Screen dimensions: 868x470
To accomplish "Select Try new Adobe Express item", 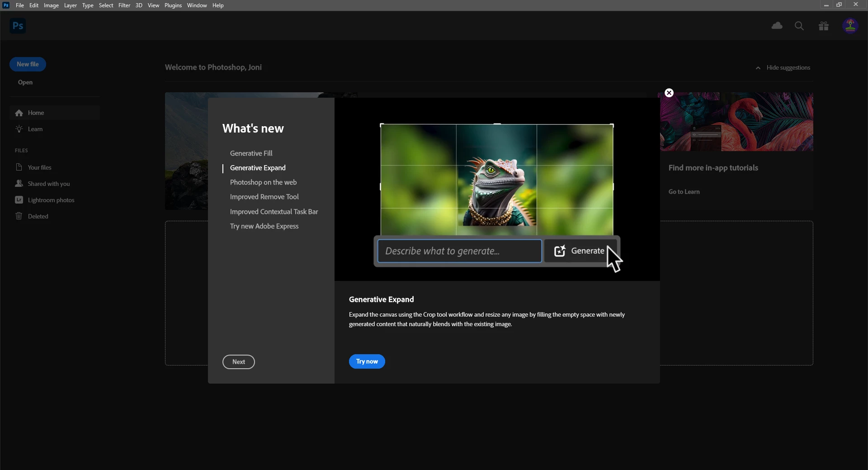I will click(264, 226).
